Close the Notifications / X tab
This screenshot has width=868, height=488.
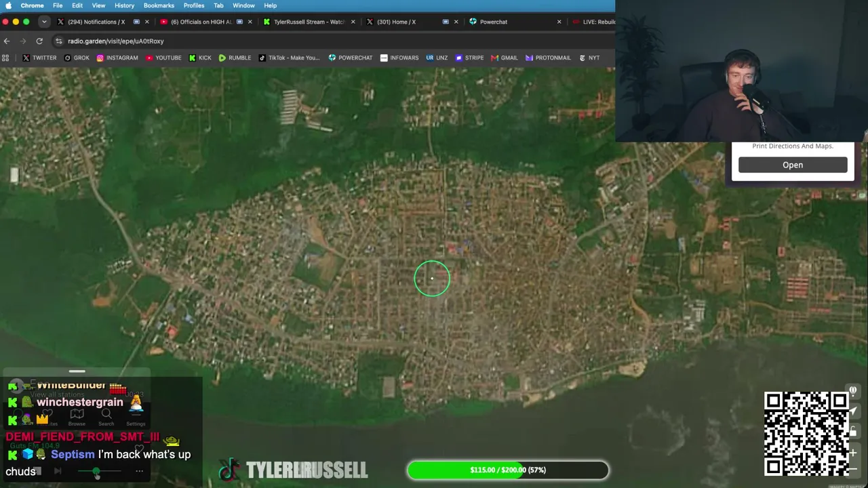146,22
